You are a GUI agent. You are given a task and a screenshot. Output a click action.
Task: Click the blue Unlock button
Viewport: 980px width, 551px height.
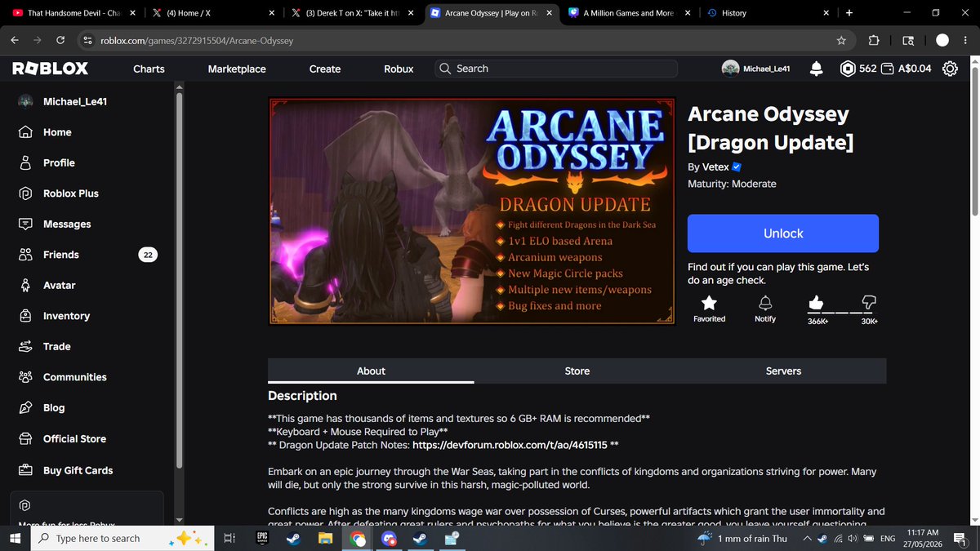click(x=783, y=233)
